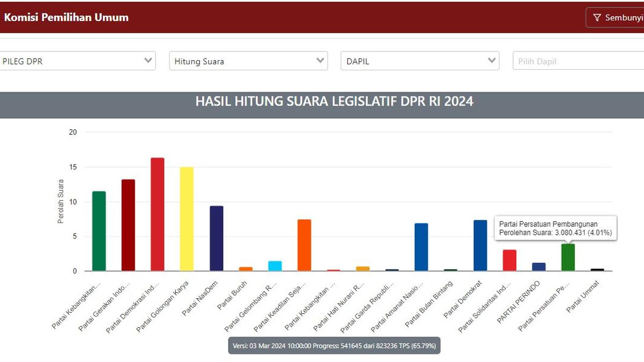
Task: Click the Partai Persatuan Pembangunan tooltip box
Action: click(x=555, y=228)
